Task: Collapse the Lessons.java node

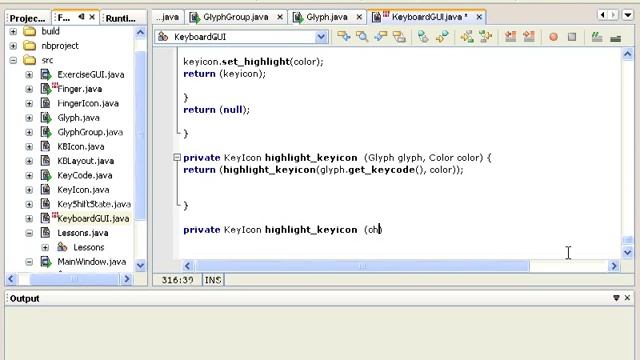Action: click(29, 233)
